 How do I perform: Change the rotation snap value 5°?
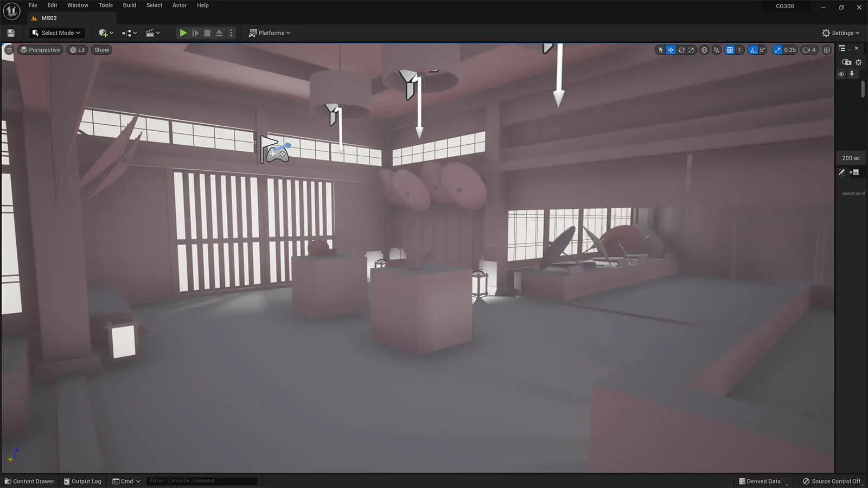[763, 50]
